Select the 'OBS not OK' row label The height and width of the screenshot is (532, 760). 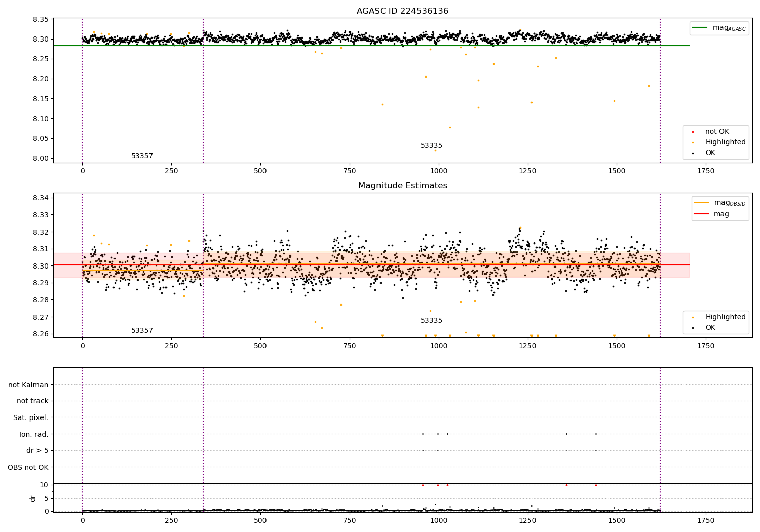(x=28, y=468)
